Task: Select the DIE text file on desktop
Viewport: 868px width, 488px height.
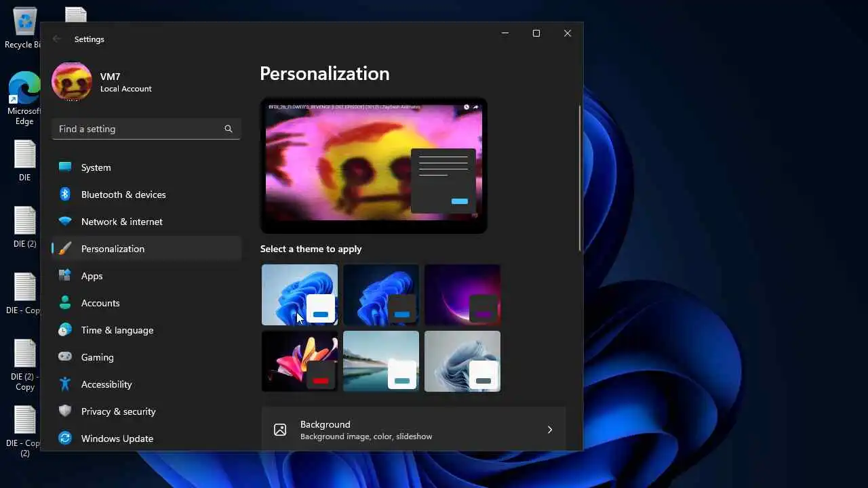Action: coord(24,161)
